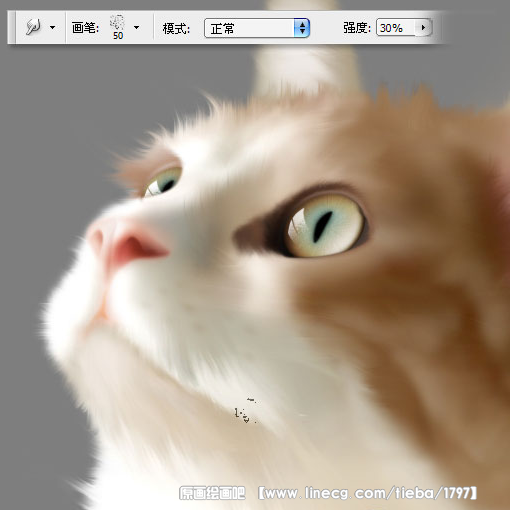Open the 模式 dropdown showing 正常
The width and height of the screenshot is (510, 510).
(x=257, y=28)
